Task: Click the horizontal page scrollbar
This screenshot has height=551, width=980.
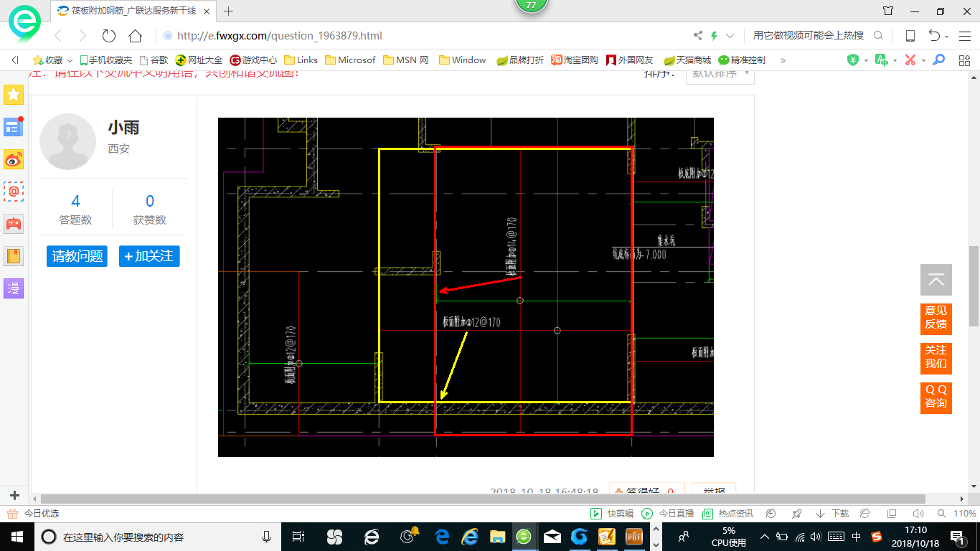Action: 483,499
